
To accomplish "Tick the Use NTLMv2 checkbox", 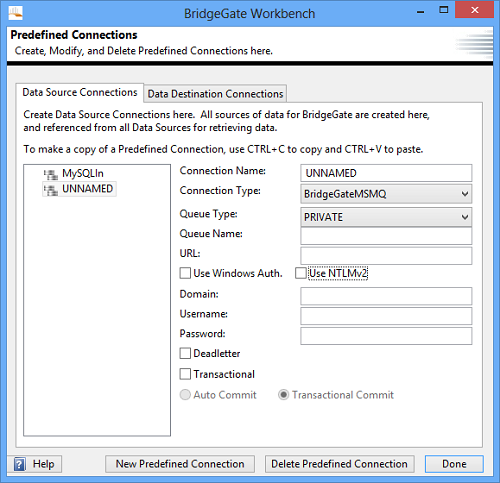I will point(301,273).
